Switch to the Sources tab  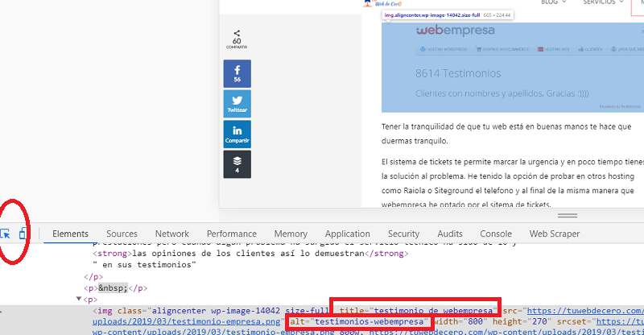122,234
